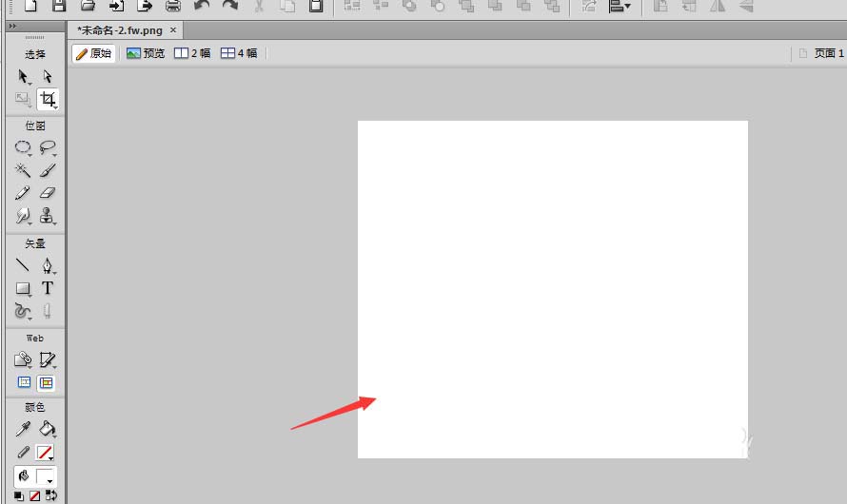Select the Oval Marquee tool
The image size is (847, 504).
pos(23,147)
